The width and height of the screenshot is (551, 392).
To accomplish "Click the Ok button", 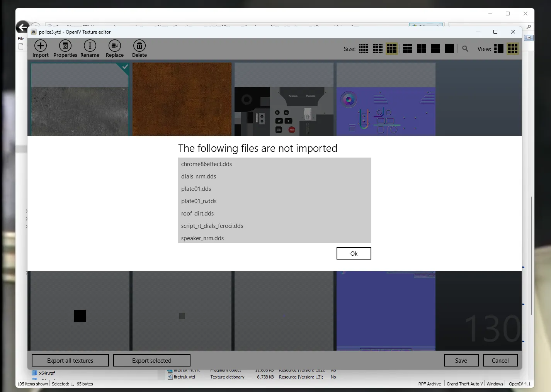I will coord(354,253).
